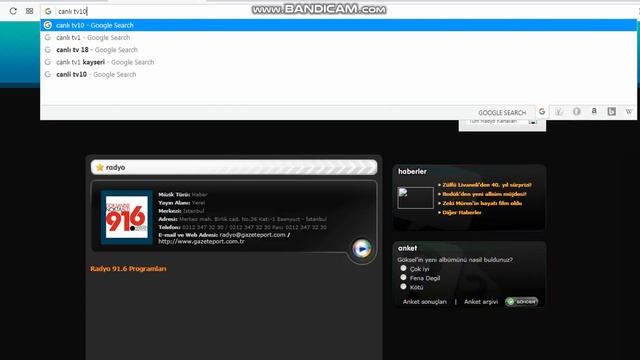Select Bing search engine icon
640x360 pixels.
(611, 111)
